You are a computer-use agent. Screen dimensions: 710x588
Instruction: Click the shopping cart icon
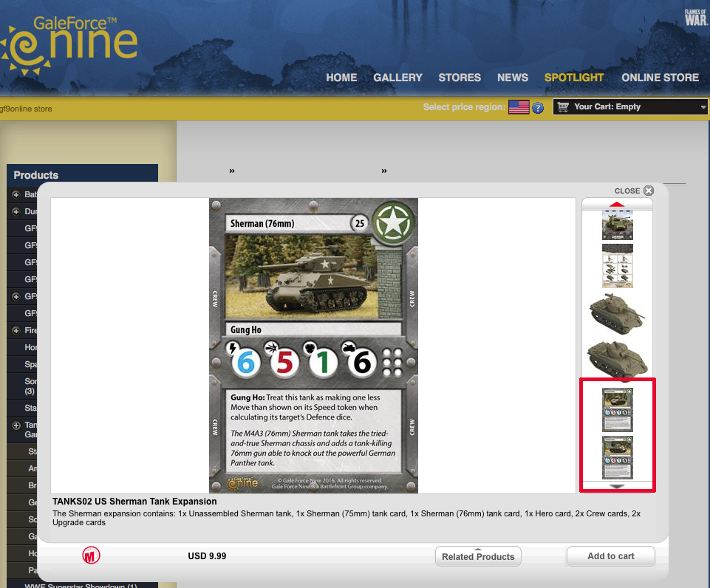click(563, 107)
